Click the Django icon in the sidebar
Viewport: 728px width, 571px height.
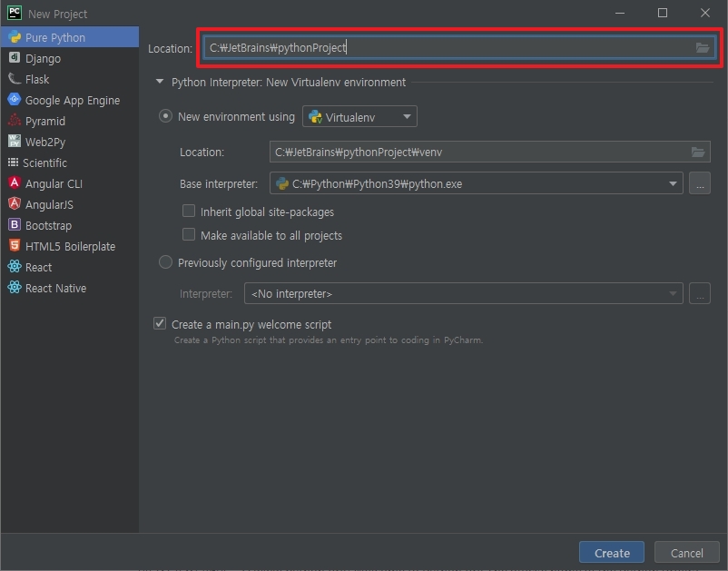coord(15,57)
